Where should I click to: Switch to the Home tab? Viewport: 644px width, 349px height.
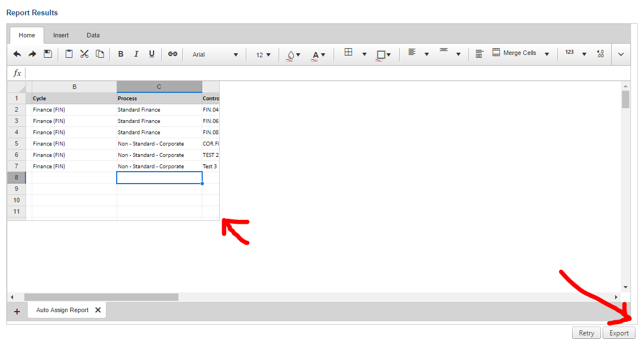click(27, 35)
